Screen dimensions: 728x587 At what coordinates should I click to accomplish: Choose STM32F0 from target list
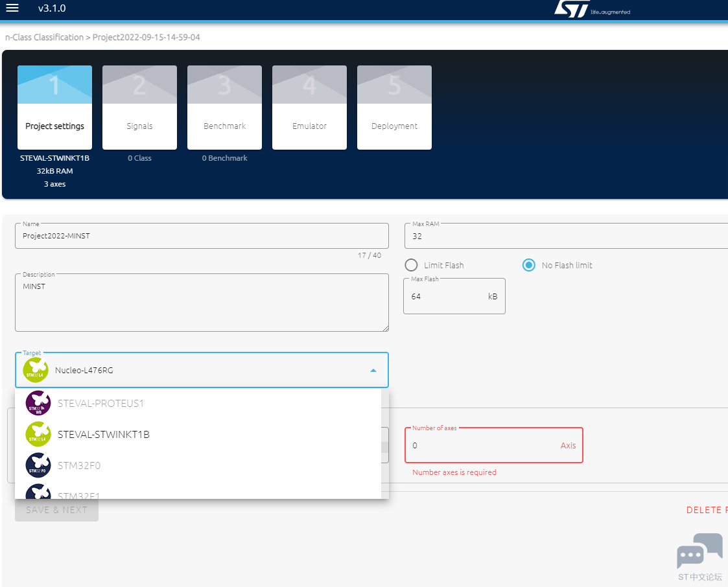[198, 465]
